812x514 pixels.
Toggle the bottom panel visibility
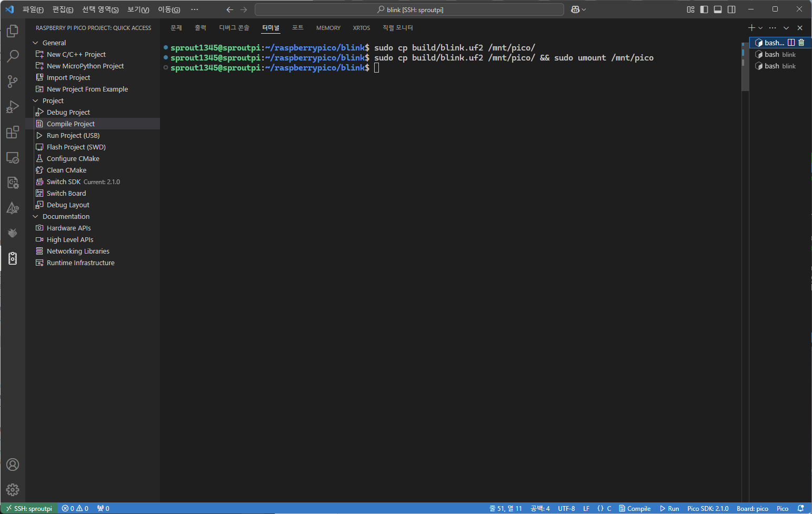[x=718, y=9]
